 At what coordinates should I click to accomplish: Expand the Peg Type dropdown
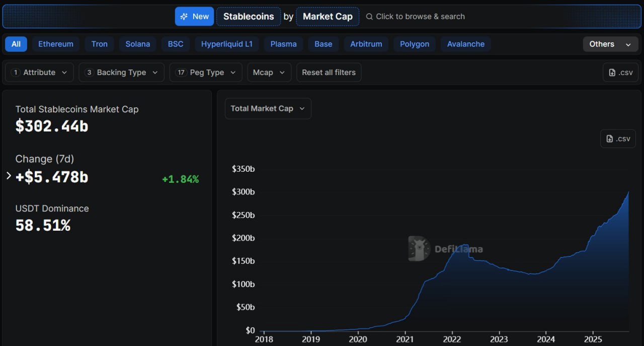(206, 73)
